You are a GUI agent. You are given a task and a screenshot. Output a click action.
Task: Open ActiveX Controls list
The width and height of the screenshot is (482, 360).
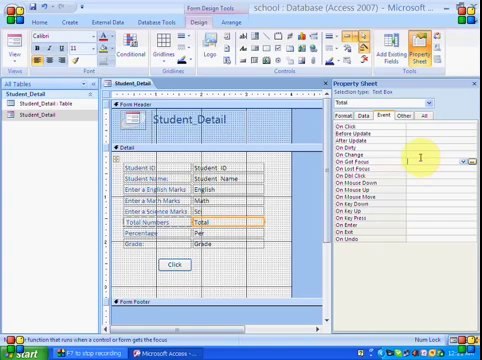click(364, 60)
